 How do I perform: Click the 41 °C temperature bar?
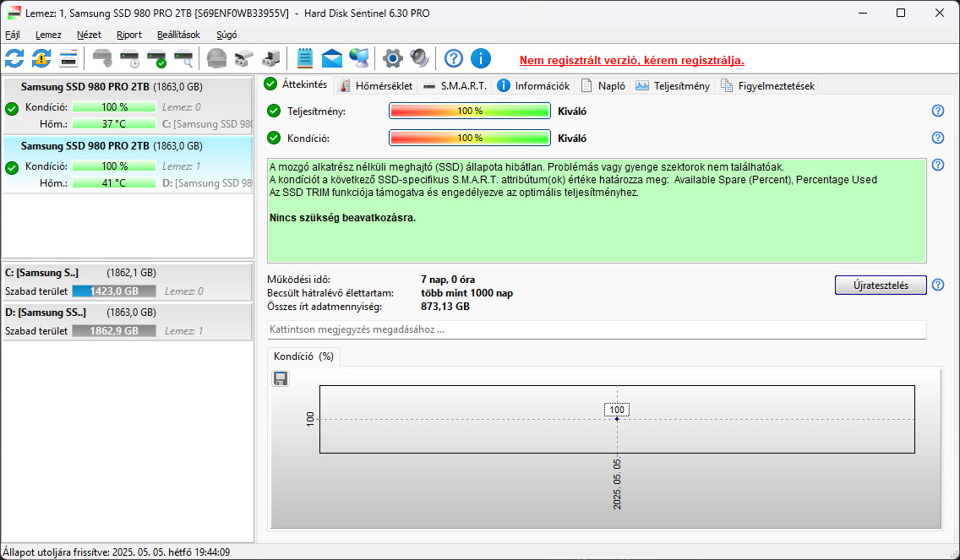114,183
